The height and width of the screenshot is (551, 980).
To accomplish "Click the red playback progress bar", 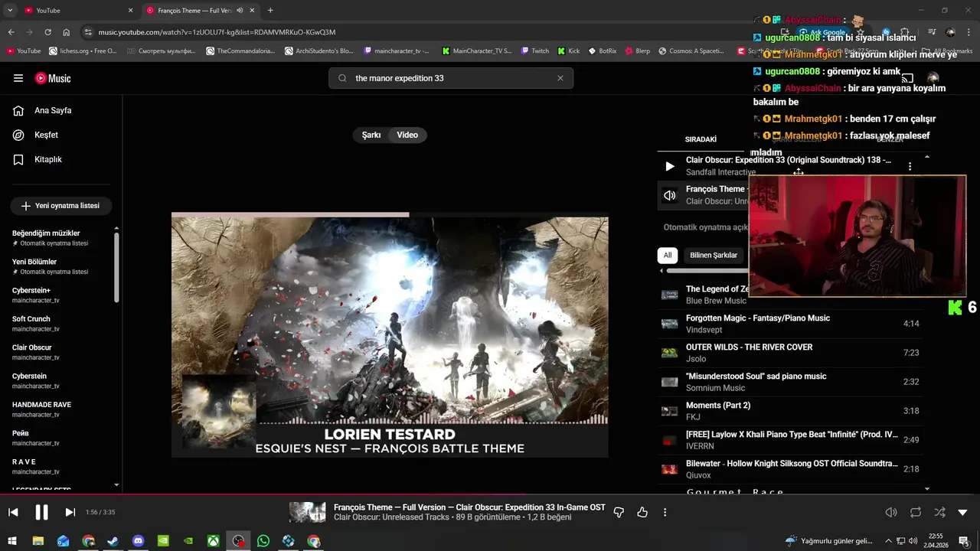I will (490, 494).
